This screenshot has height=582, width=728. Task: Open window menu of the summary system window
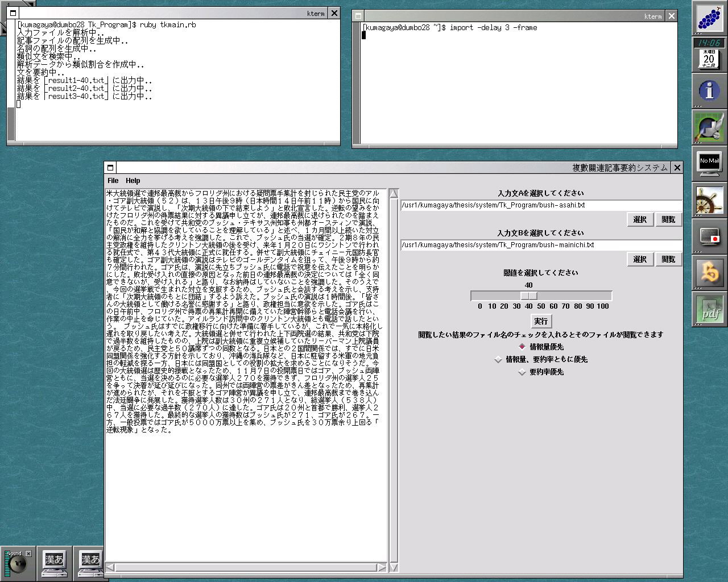coord(110,168)
